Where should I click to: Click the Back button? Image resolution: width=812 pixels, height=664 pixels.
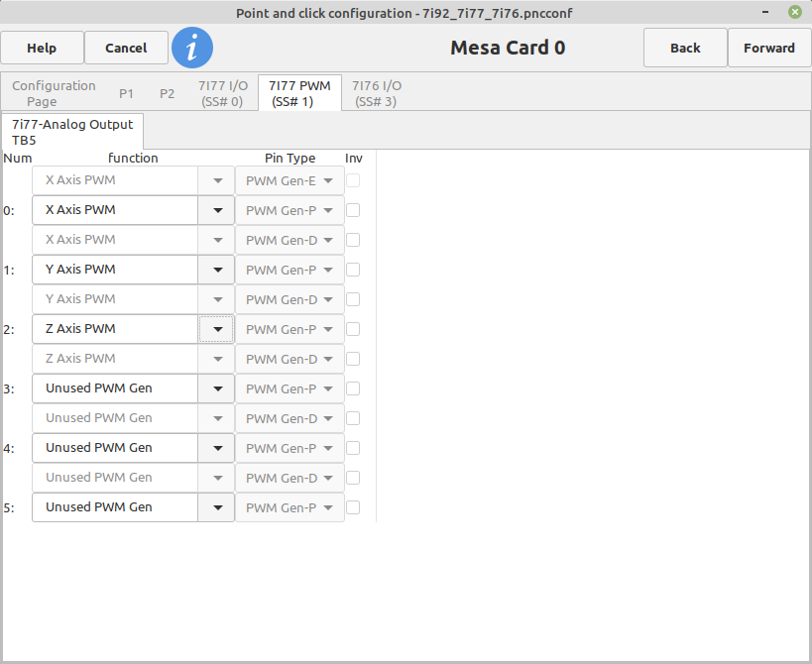[685, 48]
